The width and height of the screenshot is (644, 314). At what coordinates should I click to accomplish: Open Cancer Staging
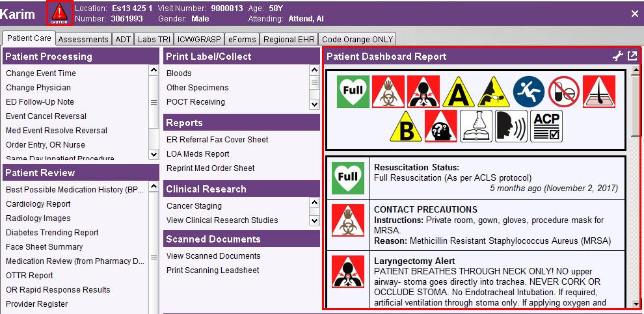[194, 207]
